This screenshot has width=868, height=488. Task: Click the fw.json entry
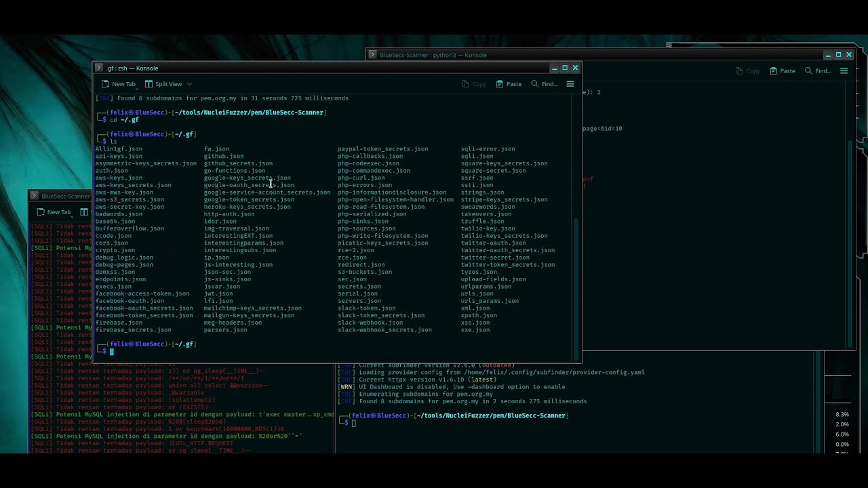(216, 149)
